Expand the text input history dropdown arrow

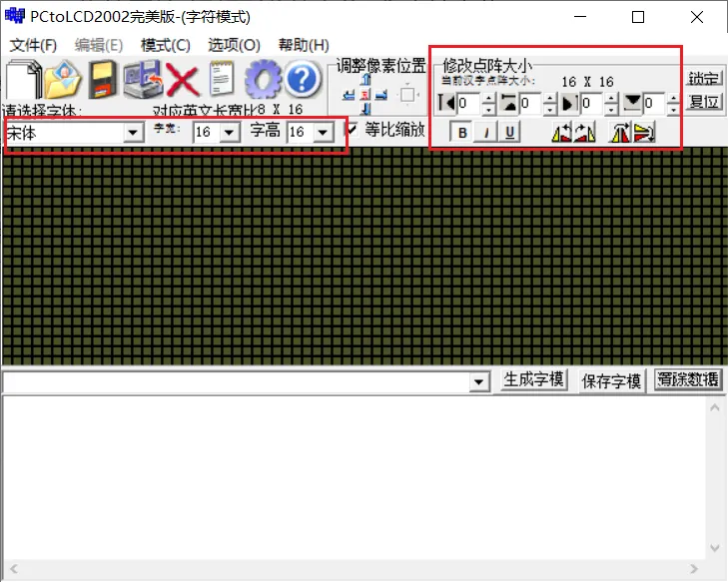point(479,382)
